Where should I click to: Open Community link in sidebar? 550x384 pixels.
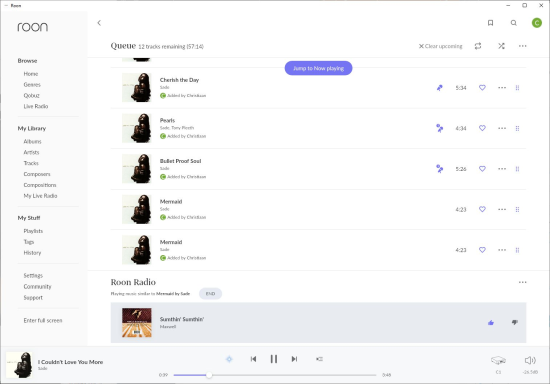[x=37, y=287]
